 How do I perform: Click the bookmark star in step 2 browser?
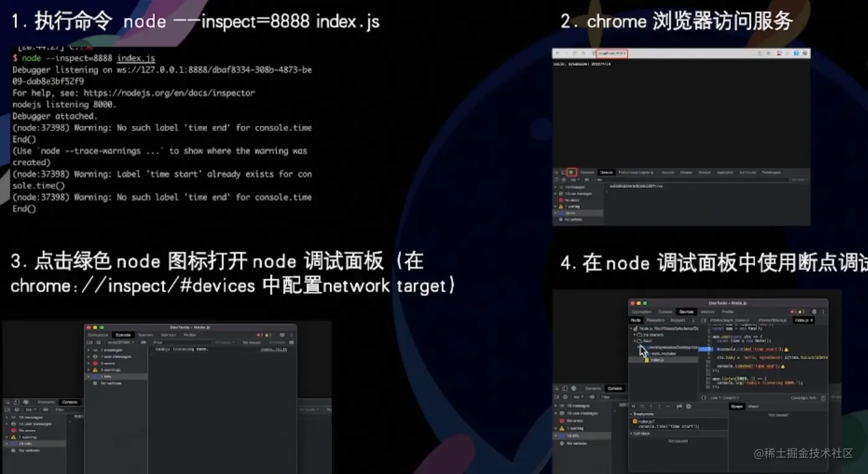coord(769,53)
